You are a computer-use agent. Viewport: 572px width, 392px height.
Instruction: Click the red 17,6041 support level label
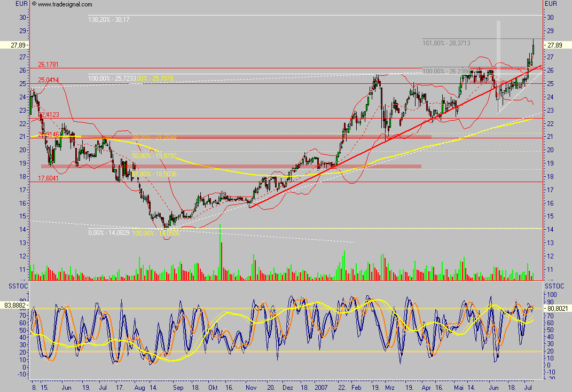pyautogui.click(x=48, y=178)
